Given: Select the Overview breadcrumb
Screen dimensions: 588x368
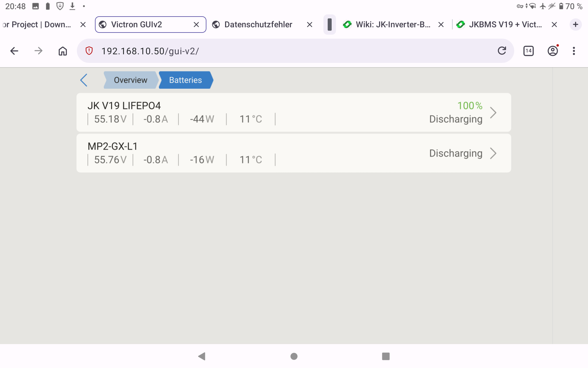Looking at the screenshot, I should click(x=130, y=80).
